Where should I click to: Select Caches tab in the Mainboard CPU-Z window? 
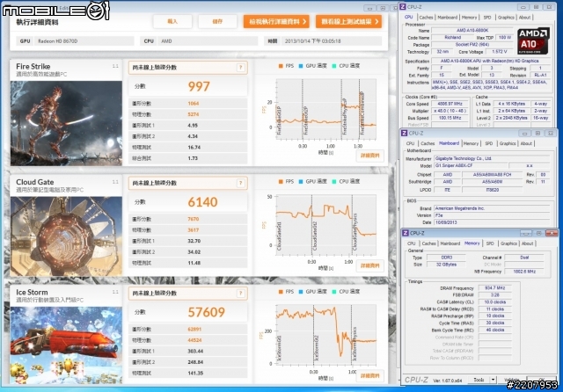428,143
